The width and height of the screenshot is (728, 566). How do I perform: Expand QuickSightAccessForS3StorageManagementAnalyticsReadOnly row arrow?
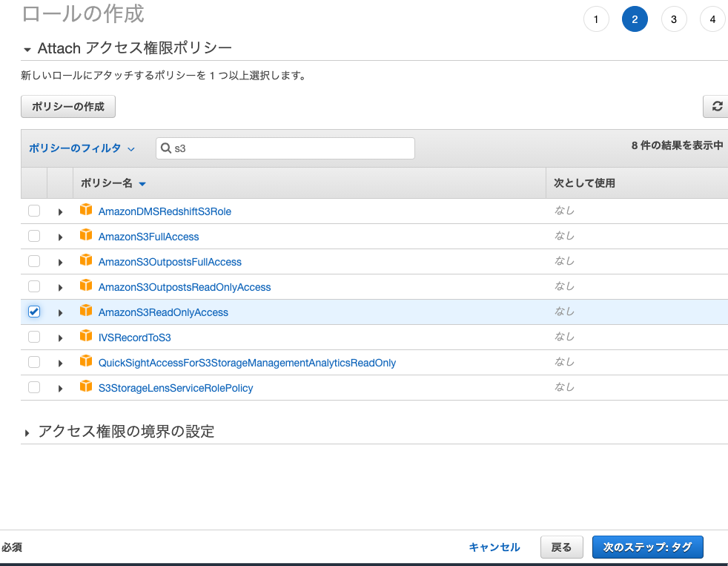coord(60,363)
